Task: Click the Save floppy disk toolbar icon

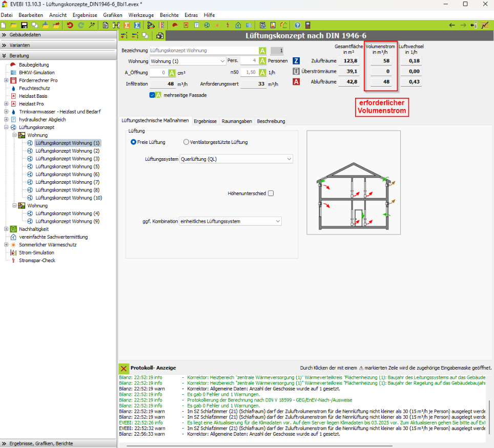Action: pos(24,25)
